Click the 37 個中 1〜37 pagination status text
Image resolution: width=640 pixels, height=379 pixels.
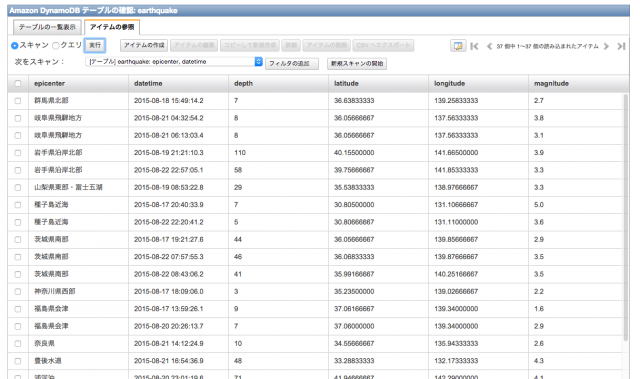click(x=547, y=47)
